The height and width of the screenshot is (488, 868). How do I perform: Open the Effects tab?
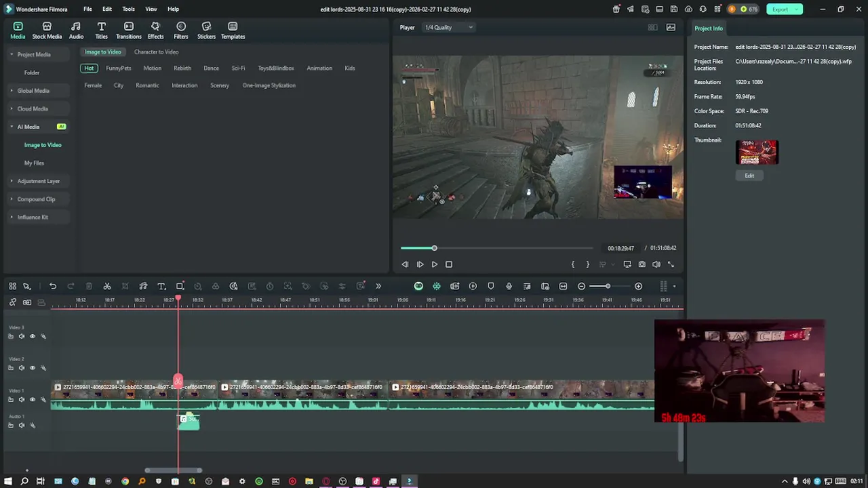pyautogui.click(x=155, y=30)
